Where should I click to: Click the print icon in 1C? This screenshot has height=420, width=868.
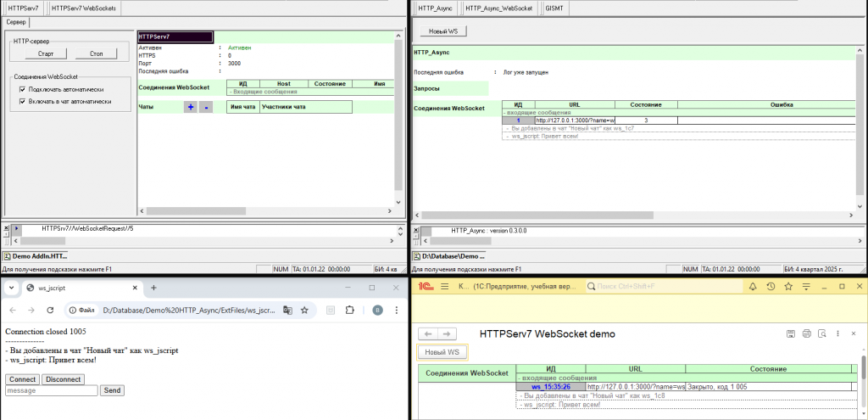point(807,333)
